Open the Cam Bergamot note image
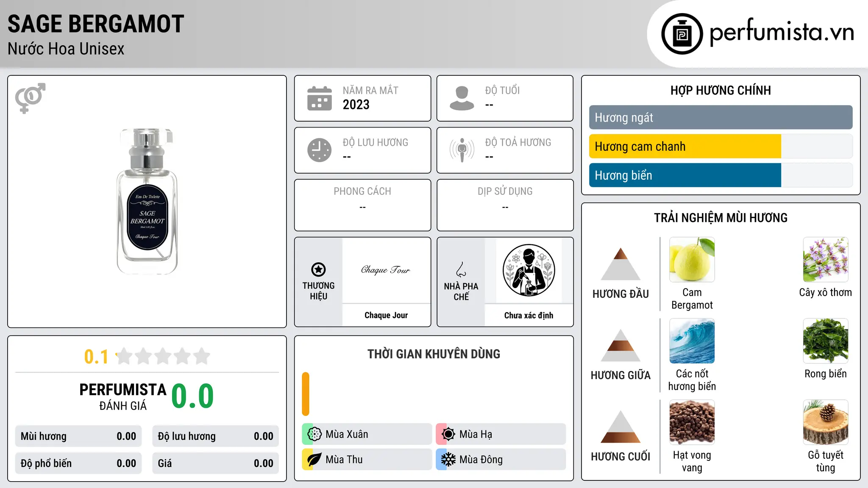868x488 pixels. tap(692, 260)
